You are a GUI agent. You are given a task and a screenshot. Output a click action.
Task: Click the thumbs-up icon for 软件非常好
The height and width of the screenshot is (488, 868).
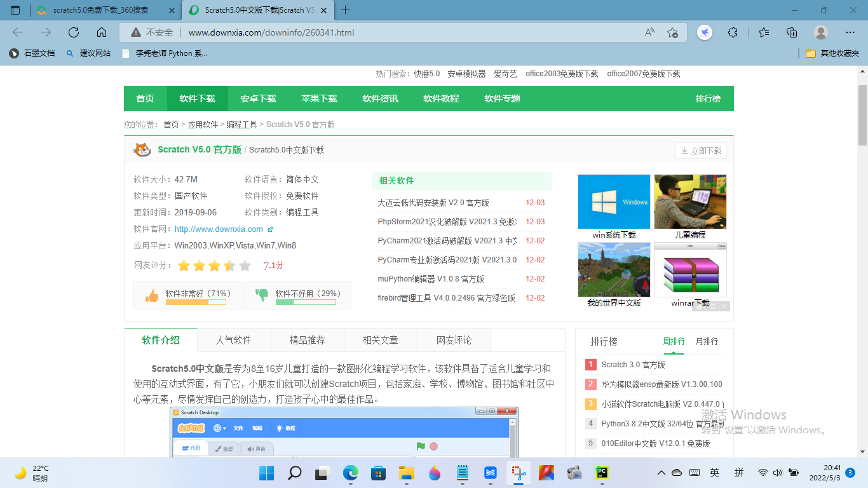(152, 295)
